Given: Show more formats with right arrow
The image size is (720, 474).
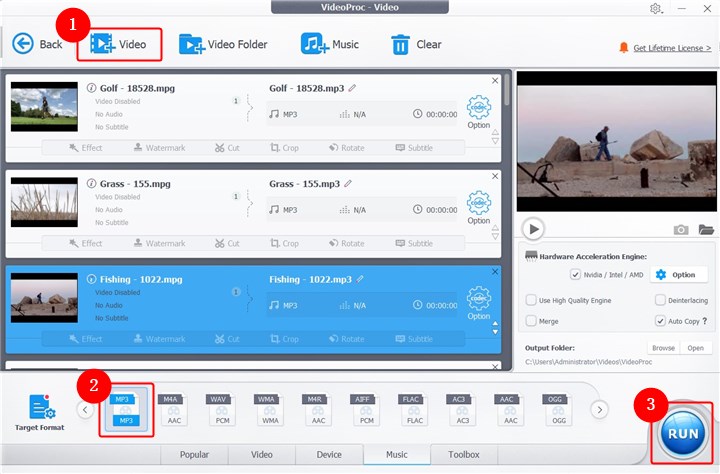Looking at the screenshot, I should coord(599,410).
